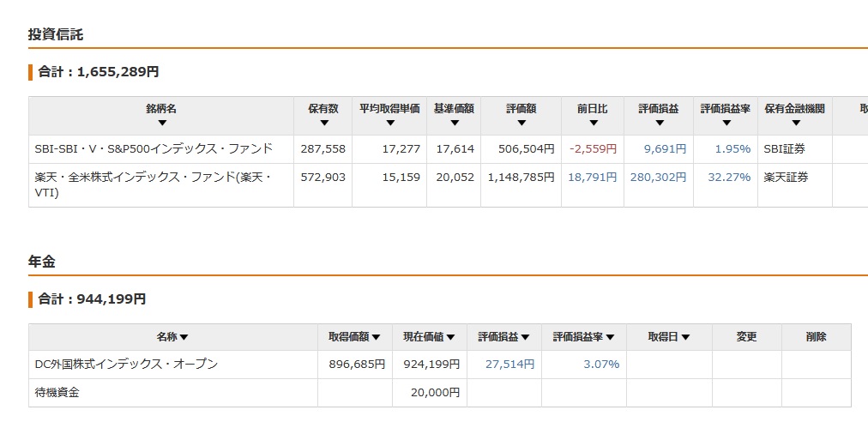Sort by 銘柄名 arrow icon
868x422 pixels.
click(x=161, y=124)
